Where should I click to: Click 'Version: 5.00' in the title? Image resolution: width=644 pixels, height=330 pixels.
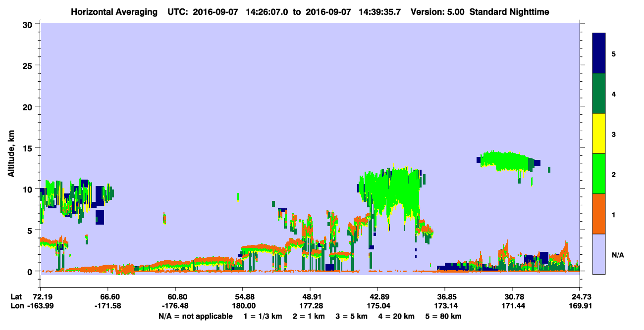point(437,12)
